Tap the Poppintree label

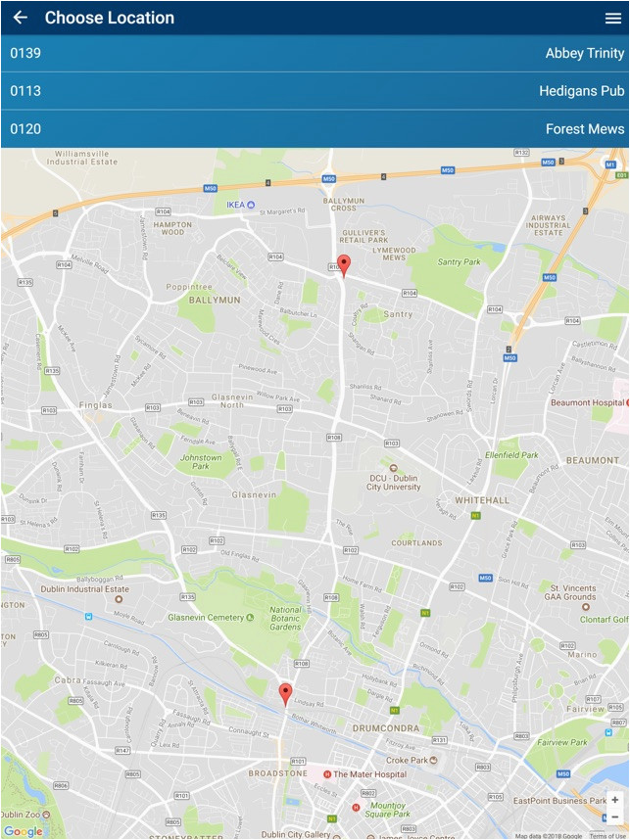[189, 287]
